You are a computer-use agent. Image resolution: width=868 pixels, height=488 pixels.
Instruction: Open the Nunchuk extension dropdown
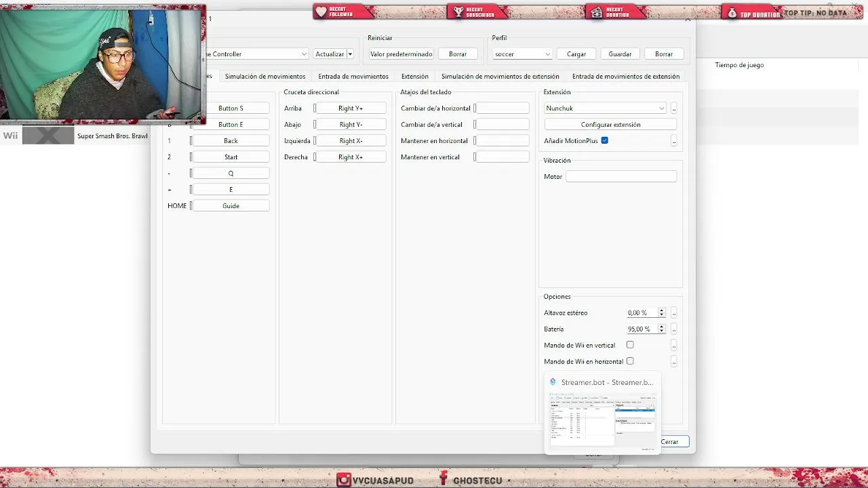click(x=606, y=108)
